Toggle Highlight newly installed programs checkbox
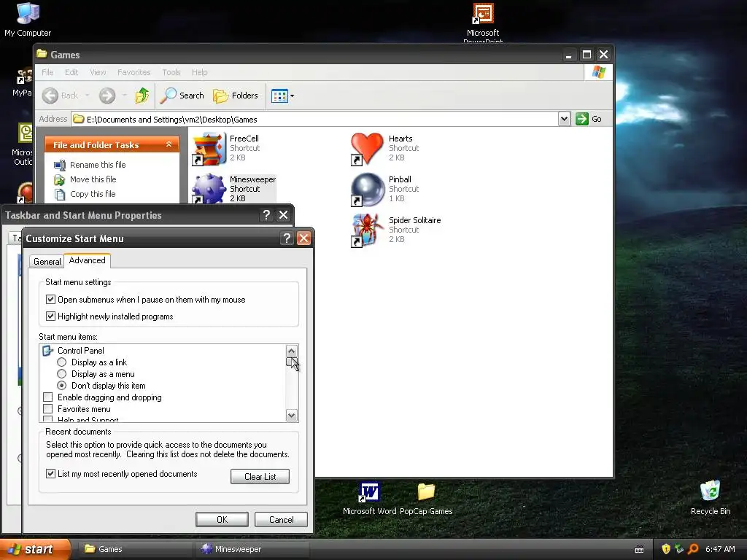The width and height of the screenshot is (747, 560). tap(50, 316)
